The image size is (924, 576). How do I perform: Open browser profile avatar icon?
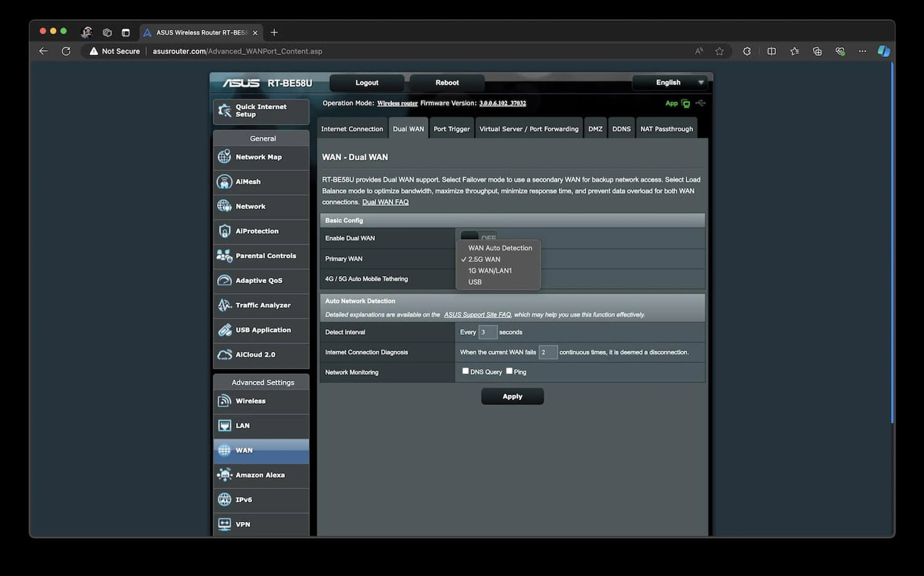point(87,32)
